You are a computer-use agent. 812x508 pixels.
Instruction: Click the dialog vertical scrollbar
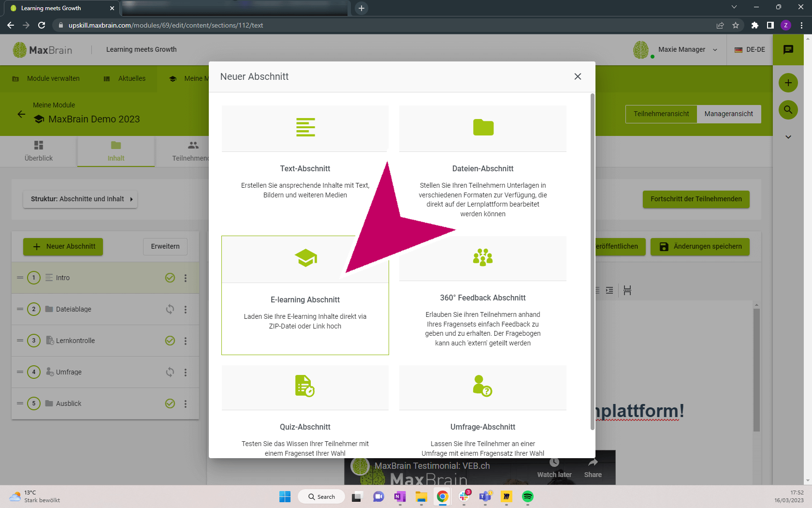593,261
